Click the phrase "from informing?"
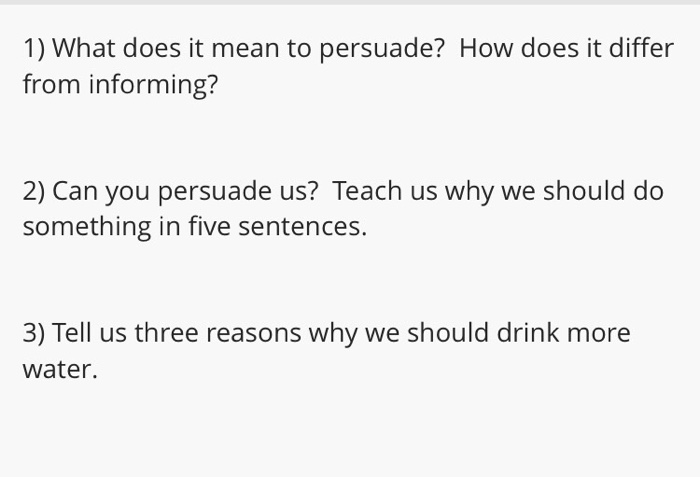This screenshot has height=477, width=700. point(121,84)
